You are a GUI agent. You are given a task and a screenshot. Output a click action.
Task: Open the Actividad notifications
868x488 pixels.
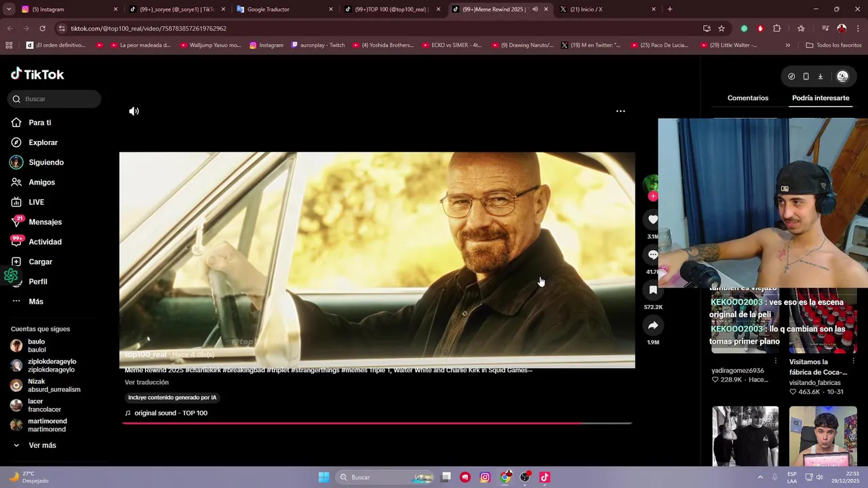pos(45,242)
